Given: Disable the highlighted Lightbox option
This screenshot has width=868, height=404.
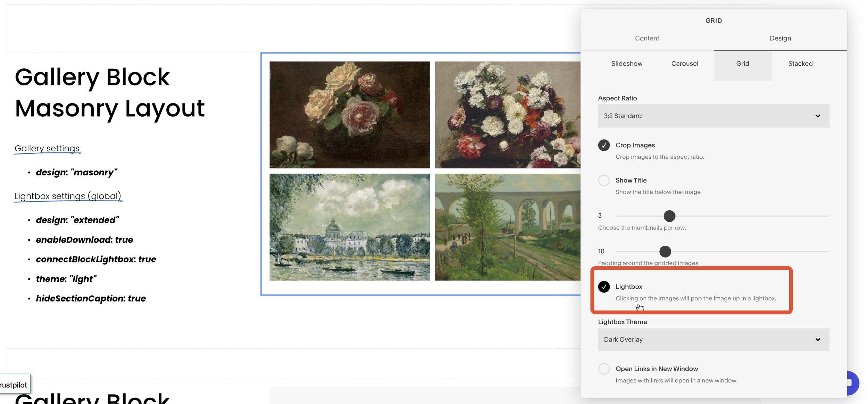Looking at the screenshot, I should click(x=604, y=287).
